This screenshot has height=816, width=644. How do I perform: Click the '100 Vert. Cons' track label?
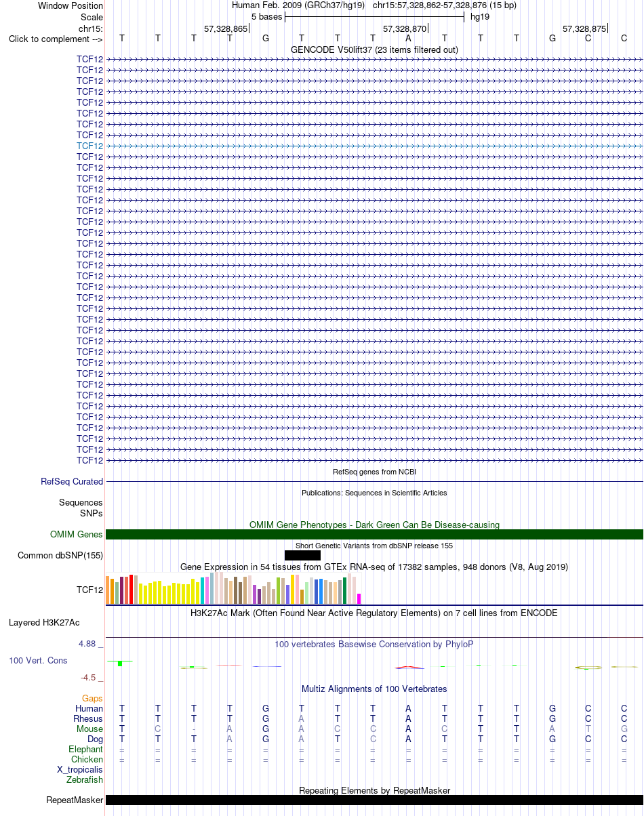[38, 660]
